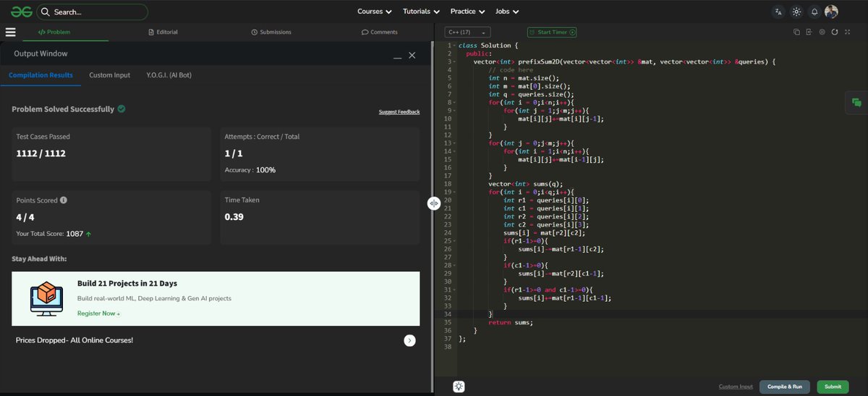Click the Prices Dropped arrow button

tap(409, 340)
